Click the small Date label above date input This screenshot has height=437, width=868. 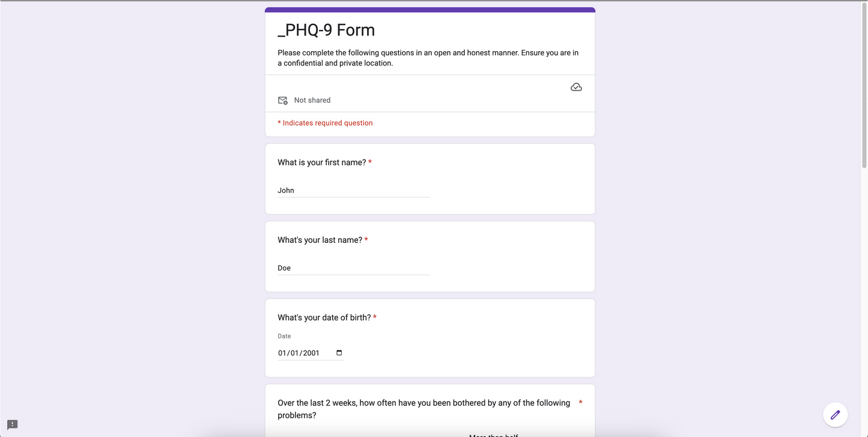[x=284, y=336]
